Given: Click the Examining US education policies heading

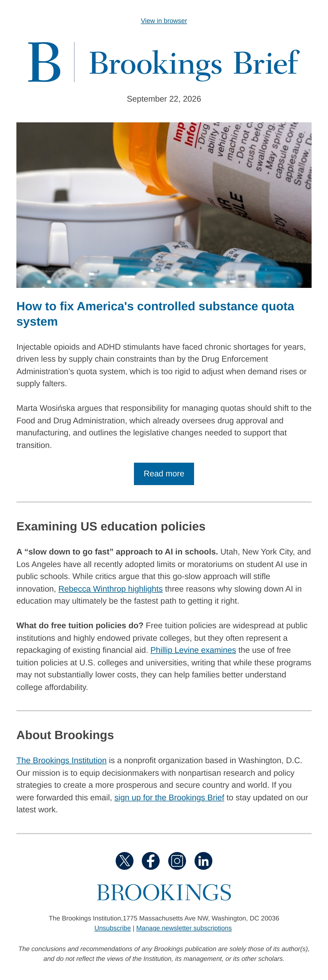Looking at the screenshot, I should pos(111,527).
